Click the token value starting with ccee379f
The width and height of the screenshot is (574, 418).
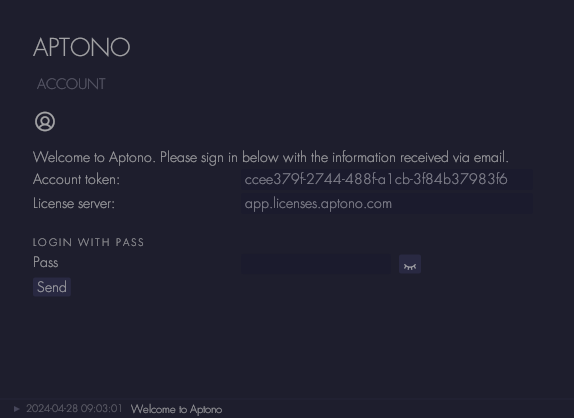pyautogui.click(x=376, y=179)
